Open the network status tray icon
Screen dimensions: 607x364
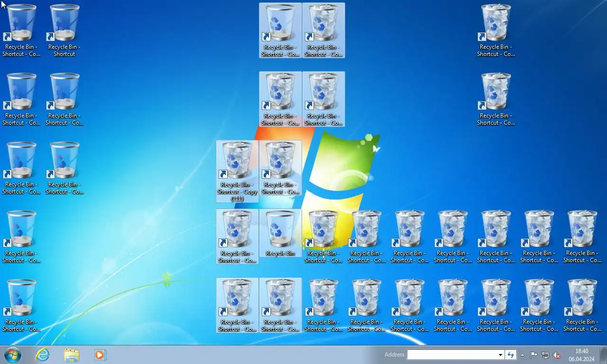coord(545,355)
